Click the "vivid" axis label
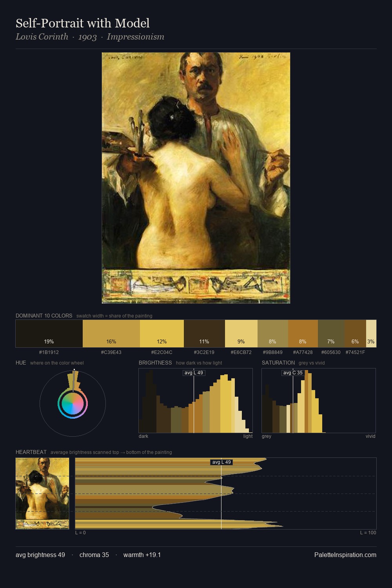392x588 pixels. tap(370, 436)
